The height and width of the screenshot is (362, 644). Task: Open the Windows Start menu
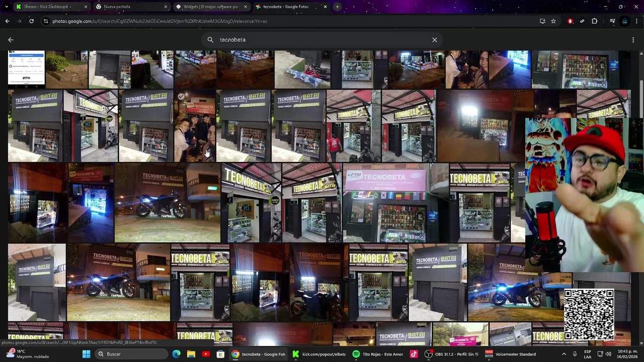pos(86,354)
